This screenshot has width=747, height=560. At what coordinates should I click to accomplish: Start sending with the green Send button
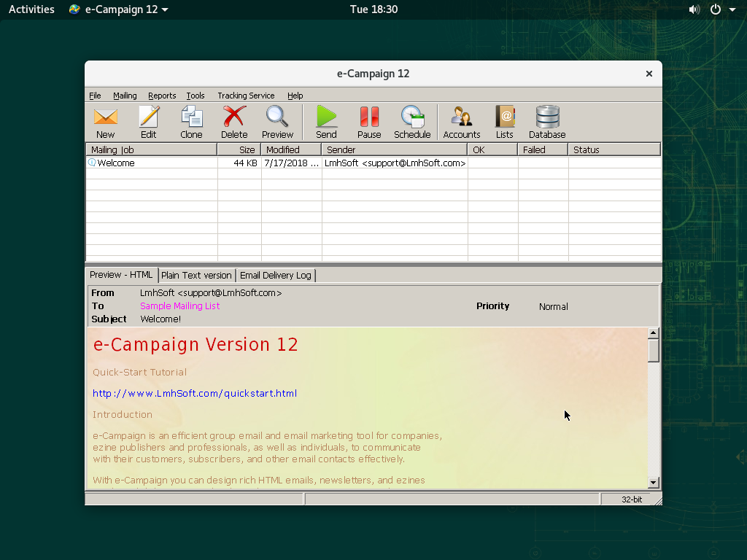click(326, 122)
